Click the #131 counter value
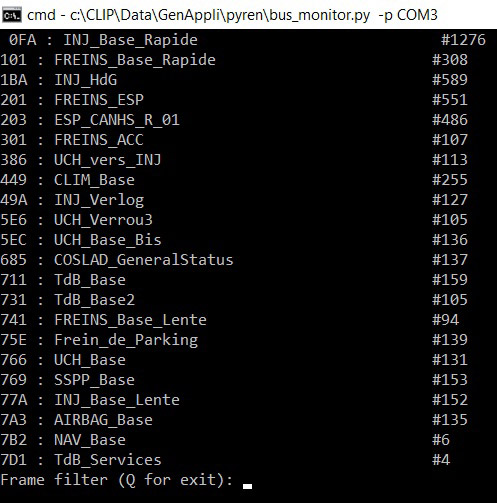Screen dimensions: 497x503 pyautogui.click(x=450, y=360)
